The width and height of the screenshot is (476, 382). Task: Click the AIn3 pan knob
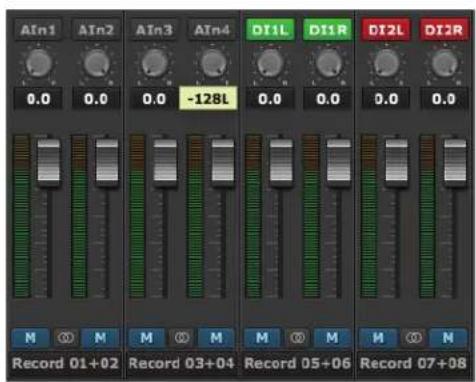tap(155, 63)
